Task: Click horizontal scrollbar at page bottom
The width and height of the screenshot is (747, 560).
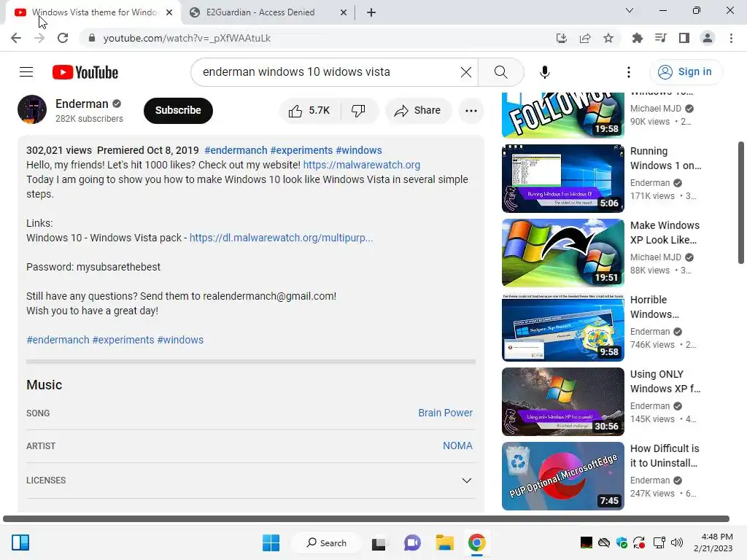Action: (x=366, y=518)
